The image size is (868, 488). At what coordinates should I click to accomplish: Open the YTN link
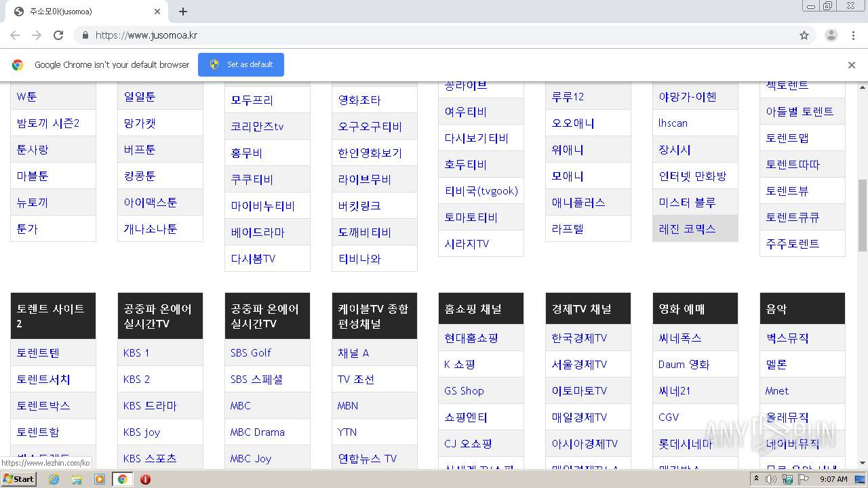(x=347, y=432)
